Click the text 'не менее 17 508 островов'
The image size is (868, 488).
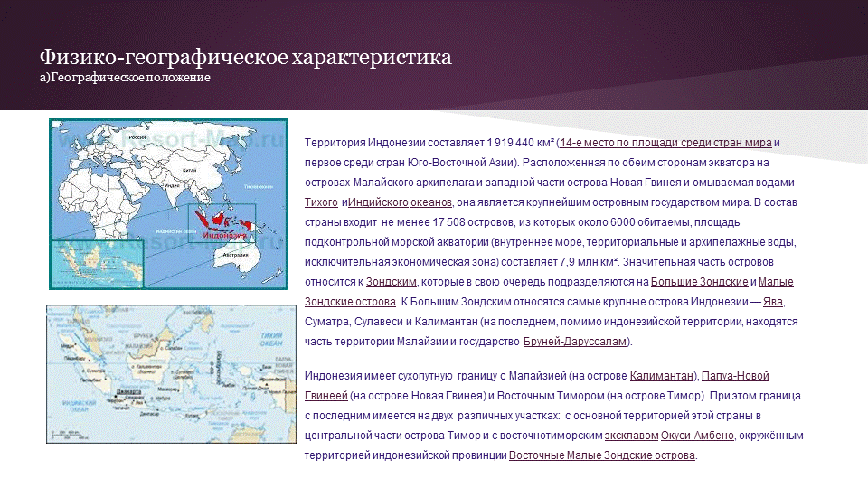pyautogui.click(x=448, y=222)
